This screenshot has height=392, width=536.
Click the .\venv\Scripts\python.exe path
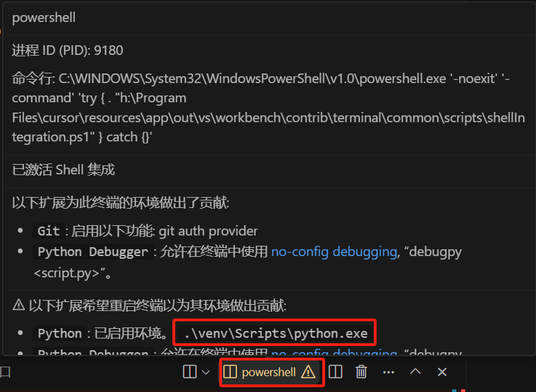point(276,333)
